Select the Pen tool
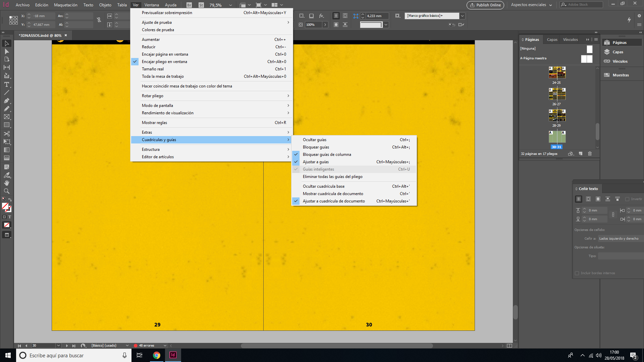This screenshot has height=362, width=644. coord(6,101)
